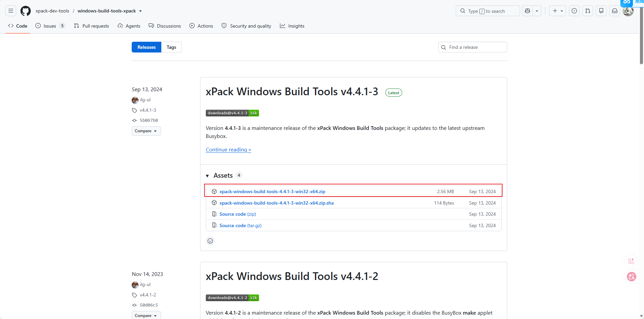Expand the Create new plus dropdown
Screen dimensions: 644x319
coord(558,11)
